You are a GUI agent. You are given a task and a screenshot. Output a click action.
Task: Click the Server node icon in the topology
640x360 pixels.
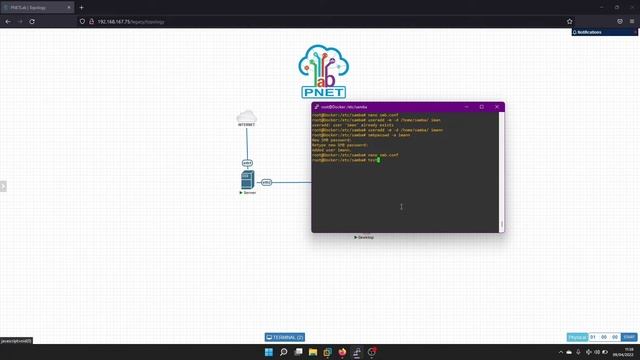pos(247,180)
